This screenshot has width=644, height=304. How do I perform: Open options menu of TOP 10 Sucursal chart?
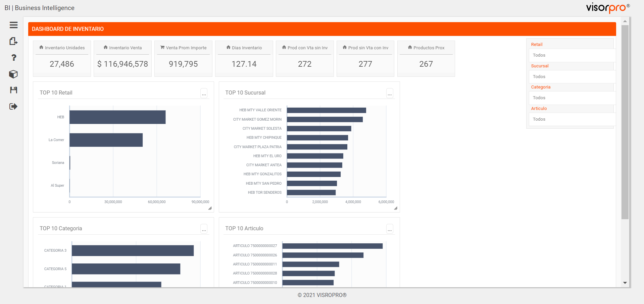pyautogui.click(x=389, y=94)
